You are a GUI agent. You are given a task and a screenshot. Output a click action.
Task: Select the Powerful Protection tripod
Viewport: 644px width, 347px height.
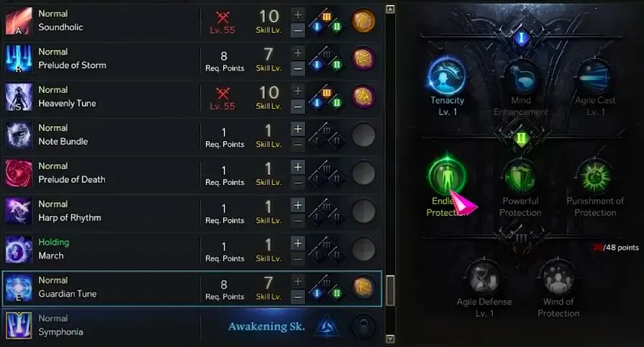(520, 177)
